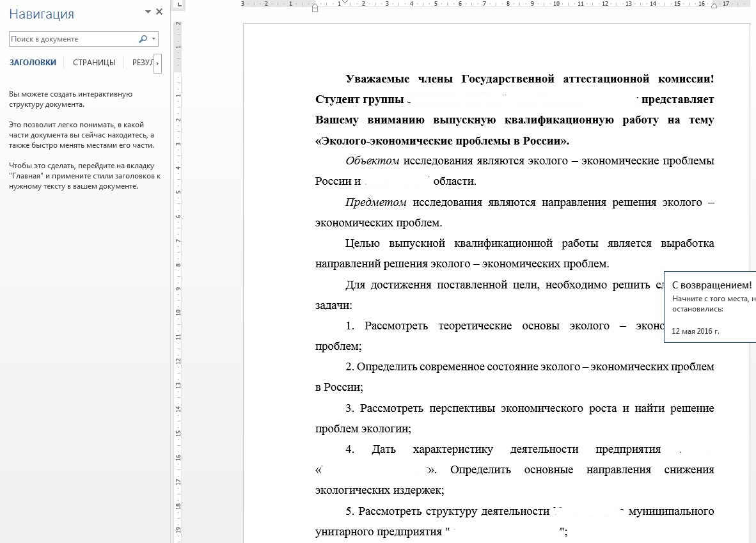
Task: Switch to the РЕЗУЛ… results tab
Action: pyautogui.click(x=142, y=63)
